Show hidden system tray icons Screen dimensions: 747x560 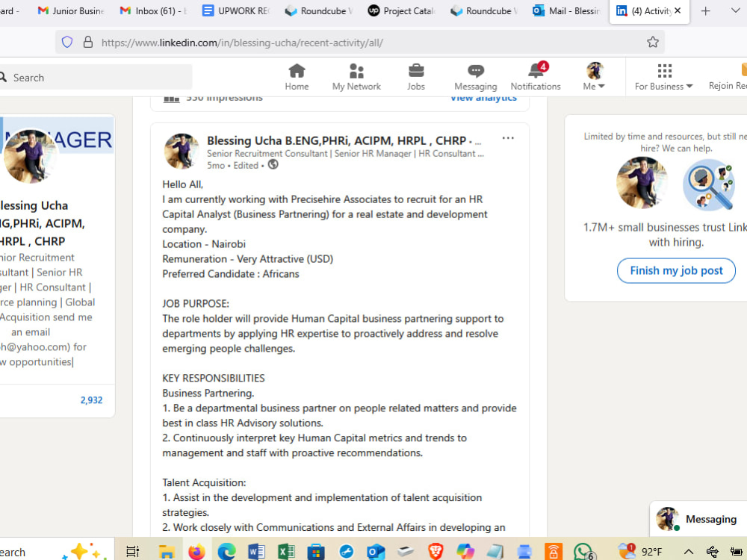click(689, 552)
